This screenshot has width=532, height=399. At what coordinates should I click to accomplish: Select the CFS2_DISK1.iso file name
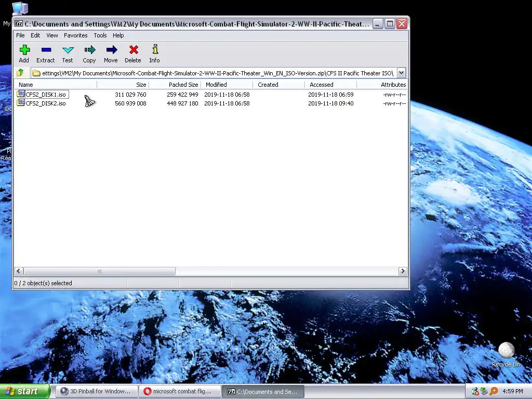(x=46, y=95)
